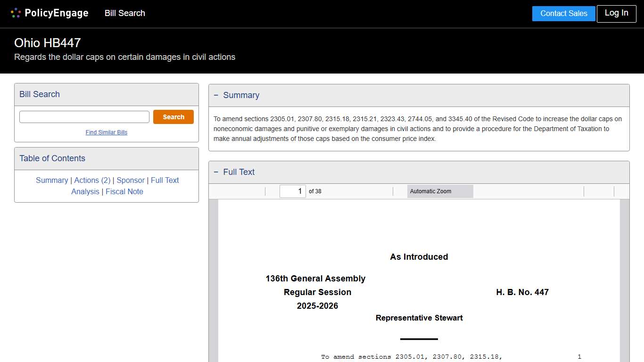Open the Fiscal Note link
This screenshot has height=362, width=644.
tap(124, 191)
